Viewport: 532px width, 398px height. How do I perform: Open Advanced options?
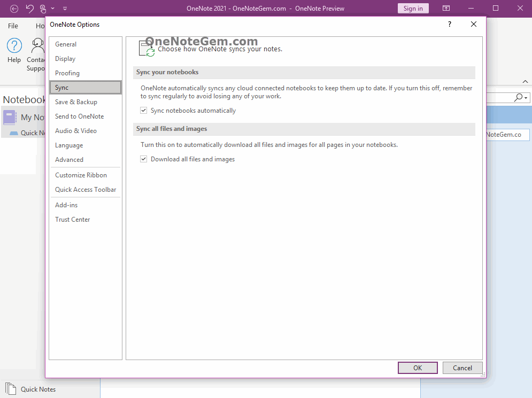point(86,159)
